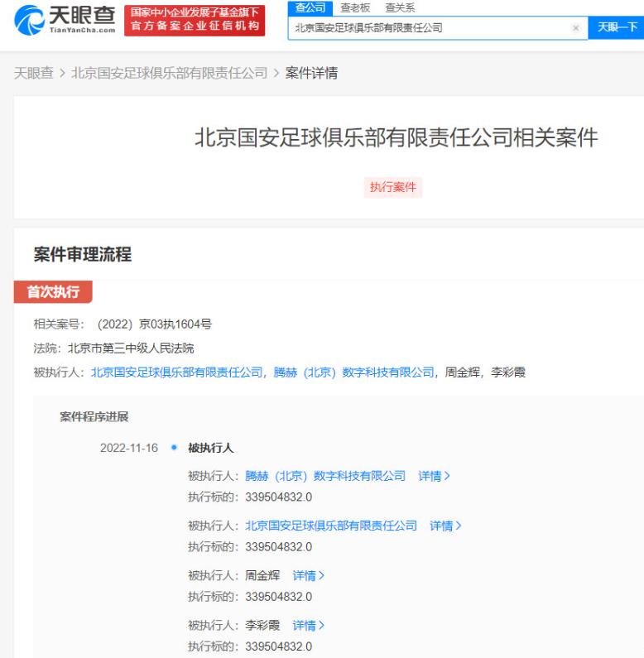Click the red 国家中小企业发展子基金旗下 badge
This screenshot has width=644, height=658.
pyautogui.click(x=195, y=20)
